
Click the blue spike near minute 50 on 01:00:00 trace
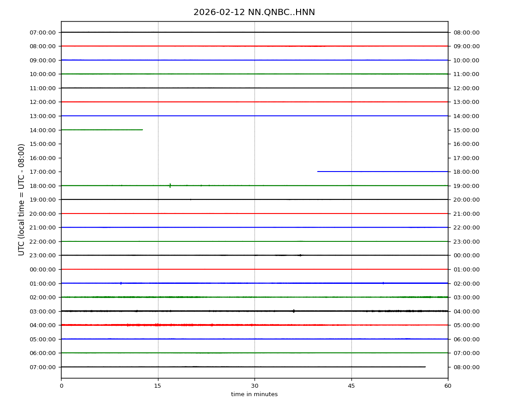click(x=383, y=283)
